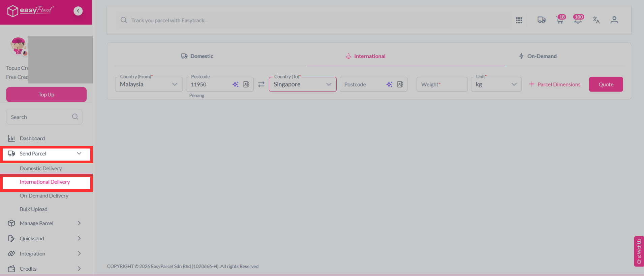Open the Country (From) Malaysia dropdown
This screenshot has height=276, width=644.
pyautogui.click(x=149, y=84)
